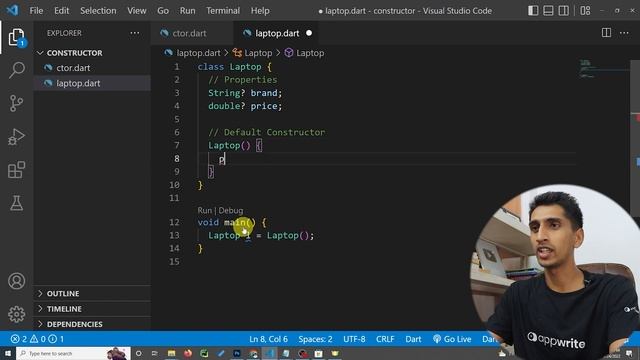Click the minimap code overview
The height and width of the screenshot is (360, 640).
click(604, 69)
